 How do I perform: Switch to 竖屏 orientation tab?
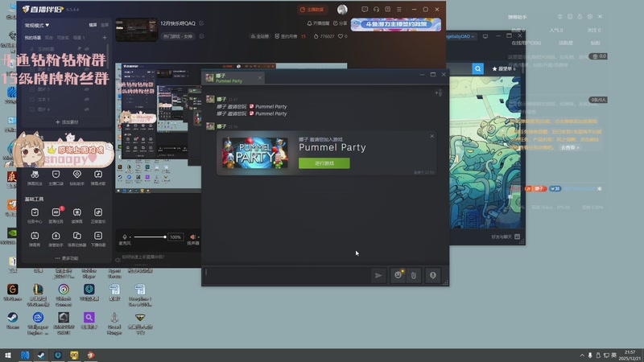pyautogui.click(x=105, y=25)
